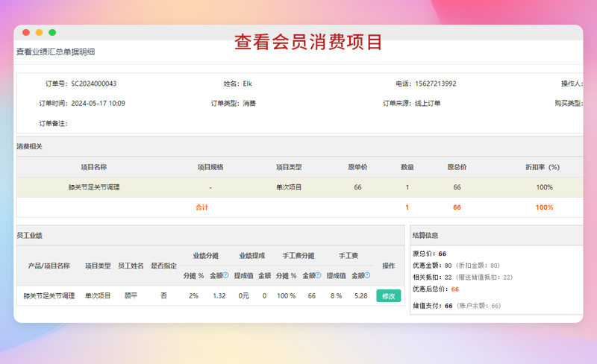
Task: Click order type value 消费
Action: pos(249,104)
